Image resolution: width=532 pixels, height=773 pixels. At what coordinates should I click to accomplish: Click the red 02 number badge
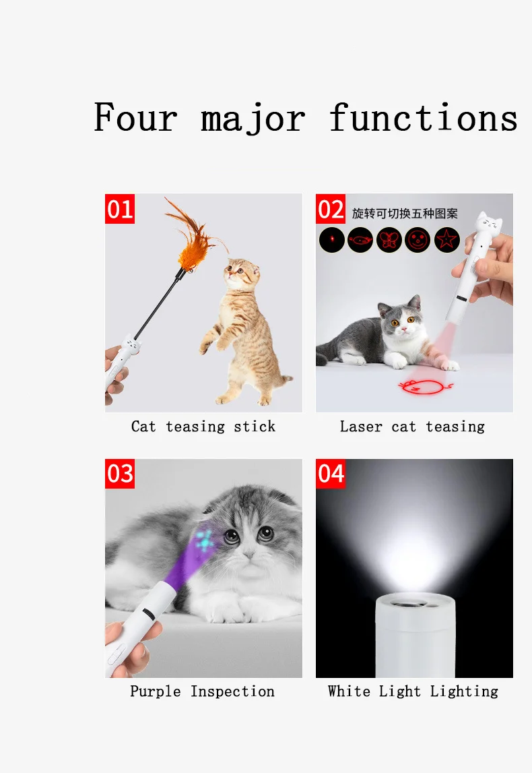(331, 209)
